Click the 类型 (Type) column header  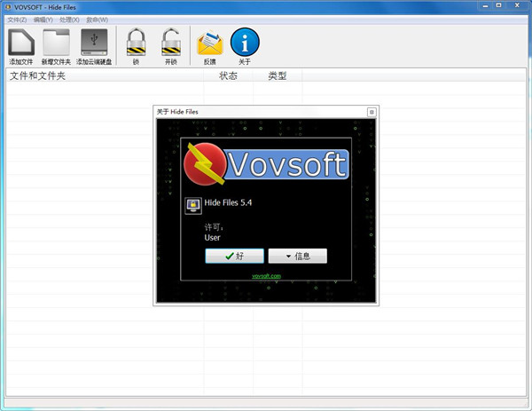point(278,75)
